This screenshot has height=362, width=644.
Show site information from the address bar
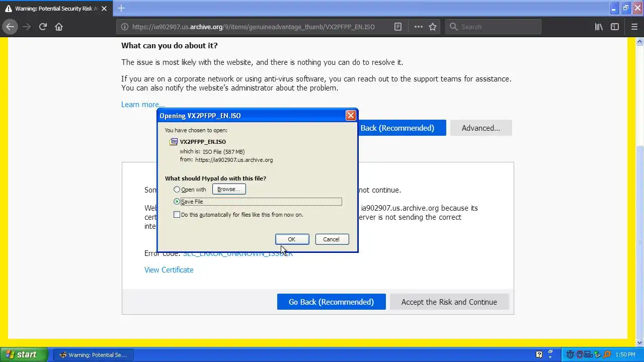click(124, 27)
